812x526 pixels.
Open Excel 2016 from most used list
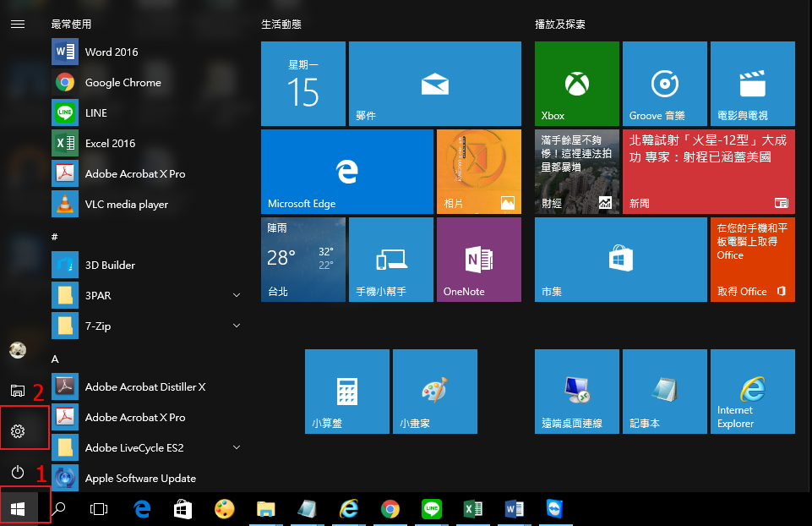(x=146, y=144)
